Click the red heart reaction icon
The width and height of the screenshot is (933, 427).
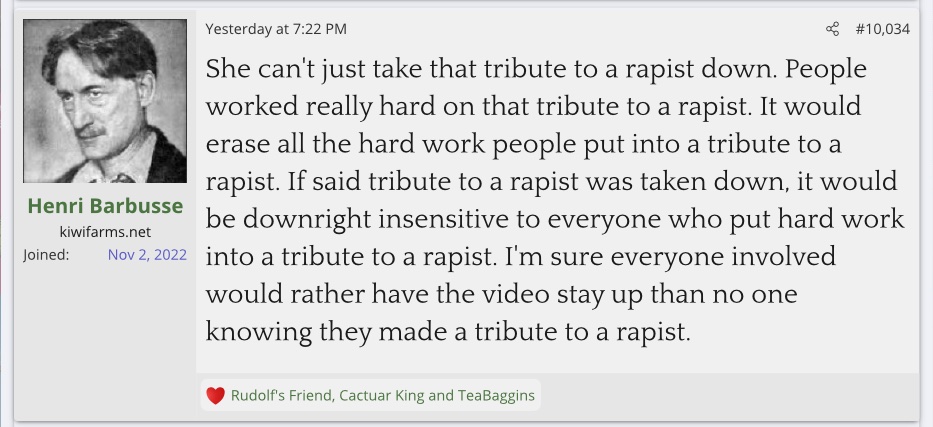click(215, 395)
